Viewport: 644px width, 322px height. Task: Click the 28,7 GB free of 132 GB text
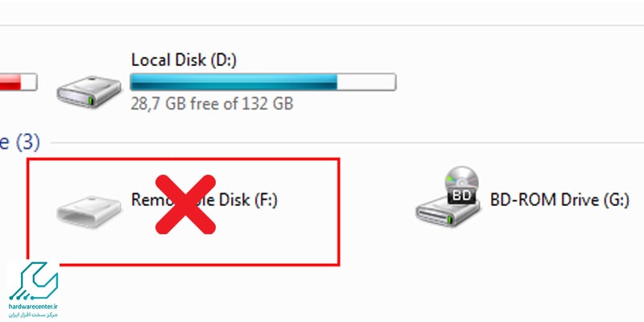tap(212, 104)
